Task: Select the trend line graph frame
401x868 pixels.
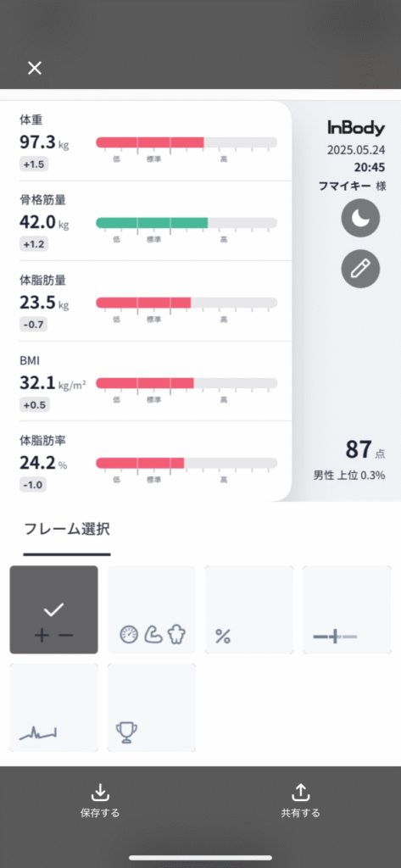Action: click(53, 708)
